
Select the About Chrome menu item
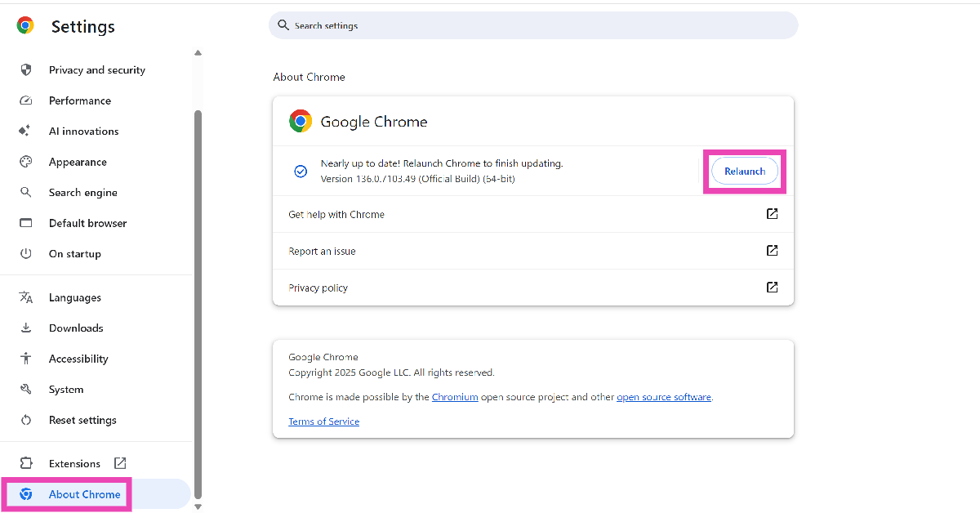coord(84,494)
